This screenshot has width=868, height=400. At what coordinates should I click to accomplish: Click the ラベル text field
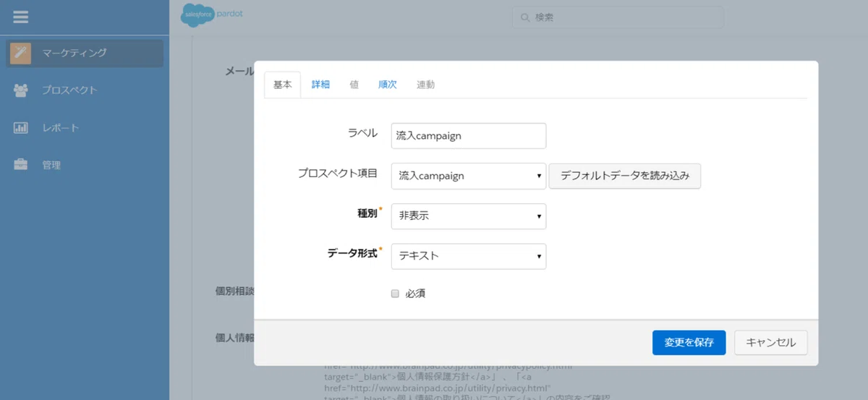tap(468, 135)
